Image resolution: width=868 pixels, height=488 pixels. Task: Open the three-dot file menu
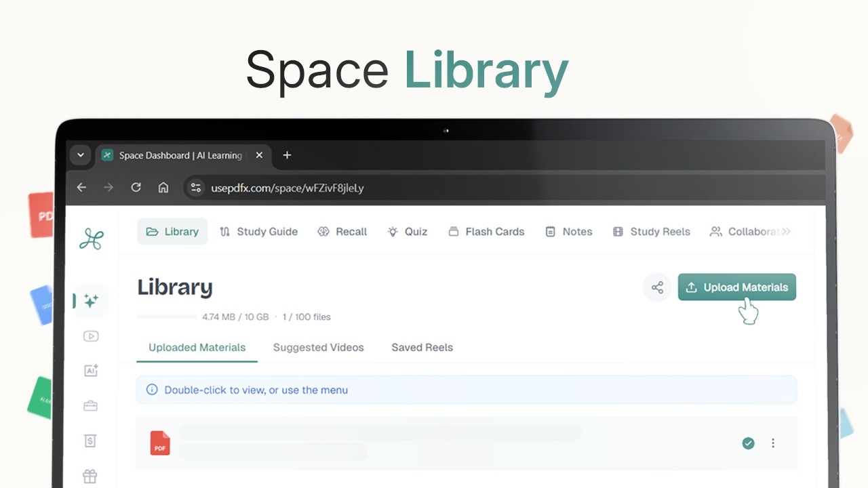click(x=773, y=443)
